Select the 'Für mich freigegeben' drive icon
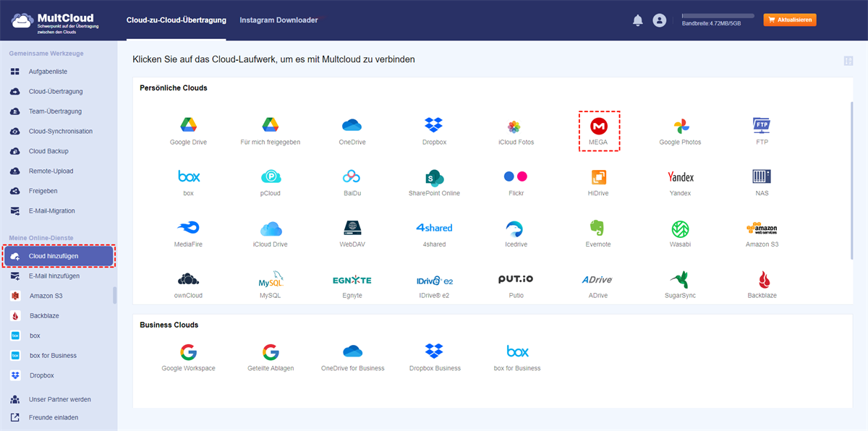This screenshot has height=431, width=868. pos(271,125)
